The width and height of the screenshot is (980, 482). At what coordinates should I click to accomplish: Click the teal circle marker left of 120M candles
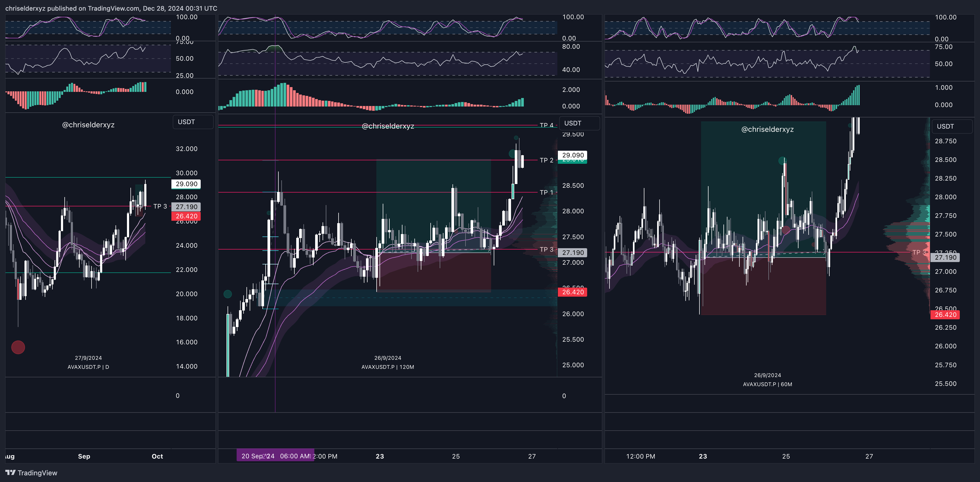coord(228,294)
